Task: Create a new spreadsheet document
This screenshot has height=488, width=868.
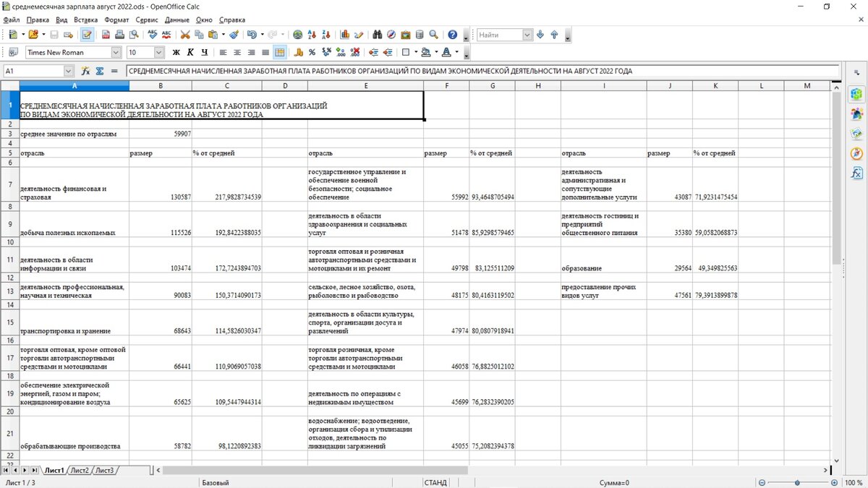Action: pyautogui.click(x=13, y=35)
